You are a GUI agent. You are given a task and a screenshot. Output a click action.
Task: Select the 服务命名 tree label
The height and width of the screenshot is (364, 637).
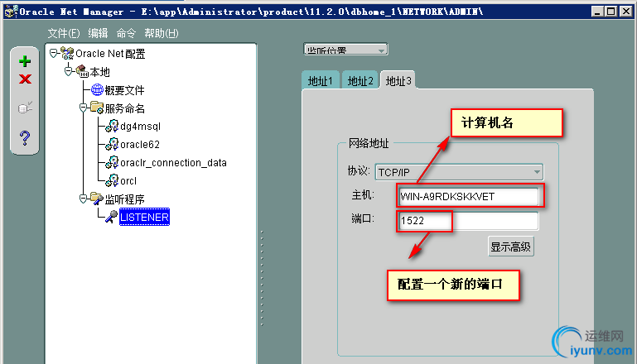125,108
